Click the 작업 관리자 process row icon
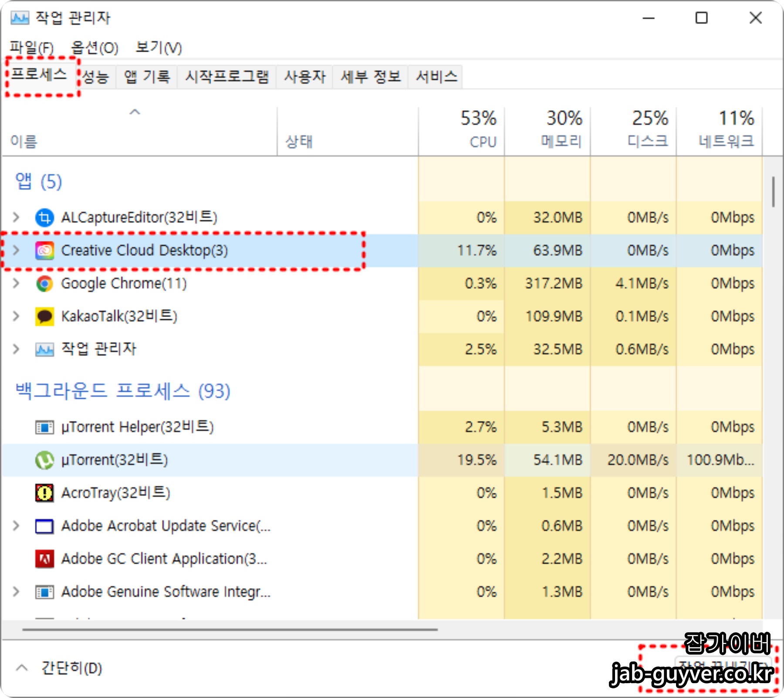784x698 pixels. pos(44,349)
